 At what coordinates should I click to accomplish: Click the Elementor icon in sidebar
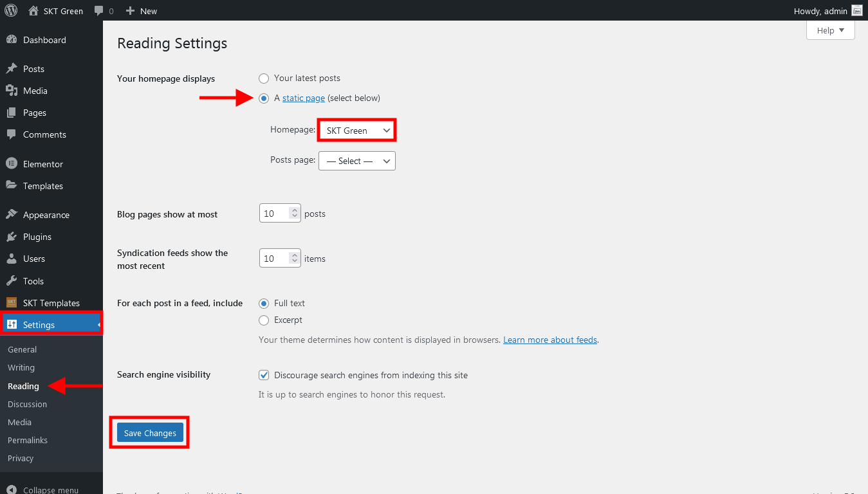tap(12, 164)
